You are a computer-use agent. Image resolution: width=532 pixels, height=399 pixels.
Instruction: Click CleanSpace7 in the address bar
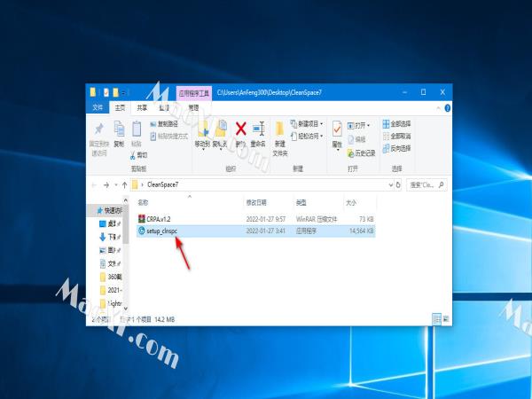pos(163,185)
